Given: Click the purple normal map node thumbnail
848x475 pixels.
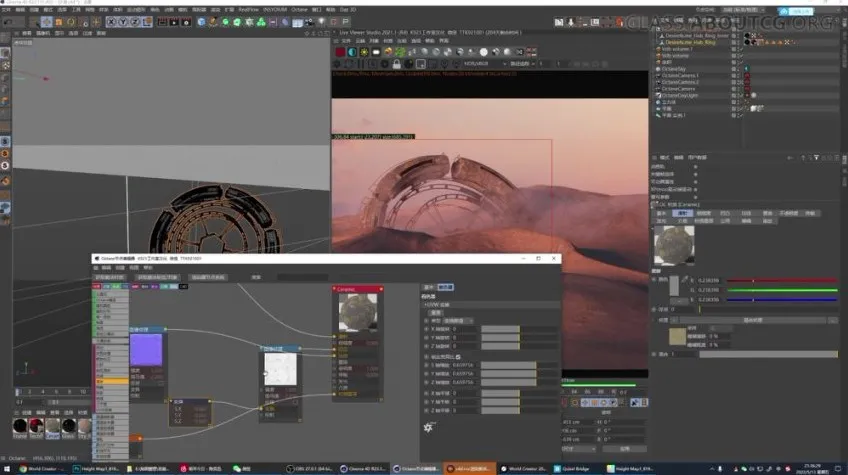Looking at the screenshot, I should pos(147,349).
